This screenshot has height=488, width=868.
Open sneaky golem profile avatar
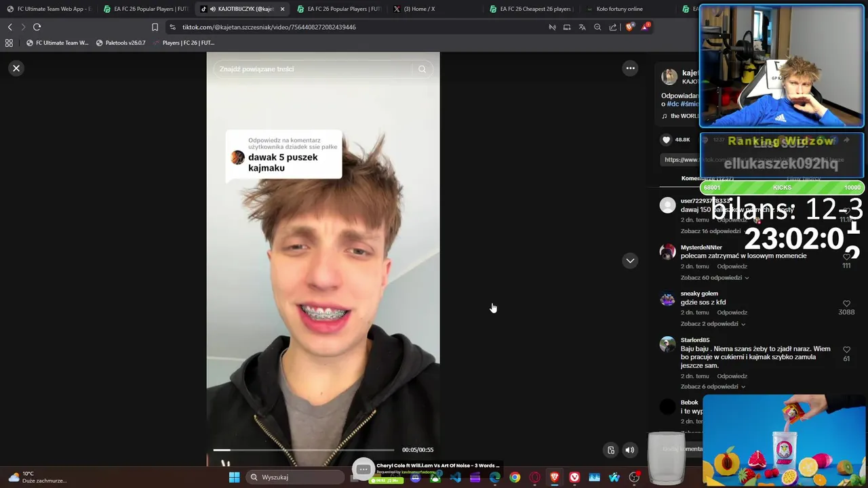pos(668,299)
